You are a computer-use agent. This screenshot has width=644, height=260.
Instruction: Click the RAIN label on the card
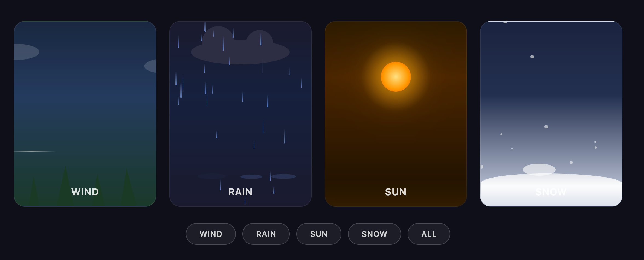[x=240, y=192]
